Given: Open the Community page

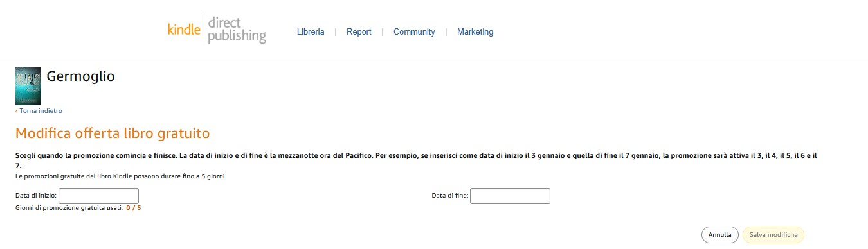Looking at the screenshot, I should 414,31.
